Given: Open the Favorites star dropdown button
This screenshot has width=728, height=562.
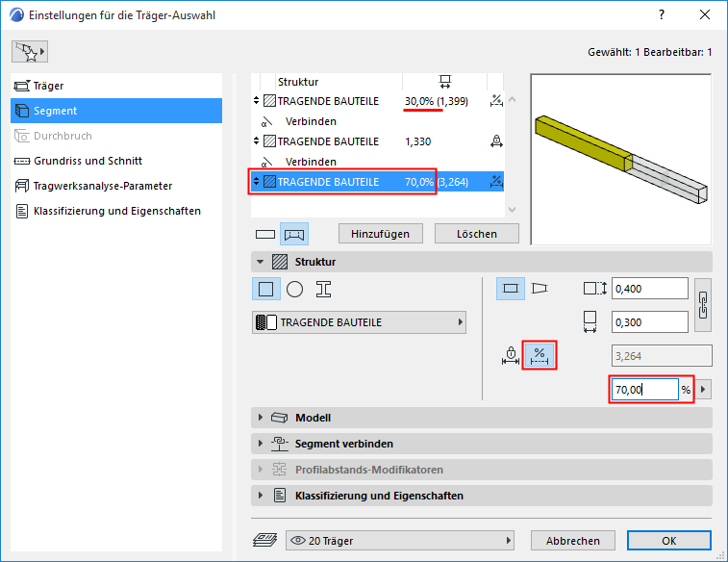Looking at the screenshot, I should (x=30, y=52).
